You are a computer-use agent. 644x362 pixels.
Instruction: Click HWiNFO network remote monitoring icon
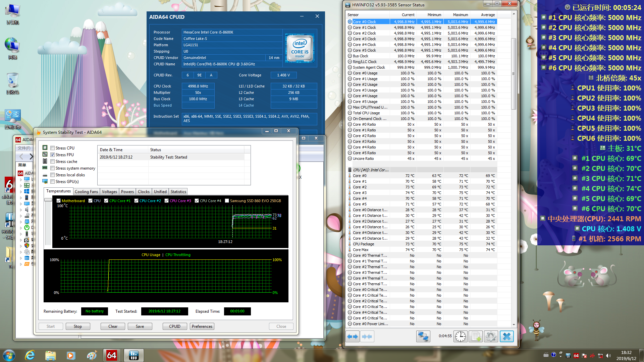[423, 336]
